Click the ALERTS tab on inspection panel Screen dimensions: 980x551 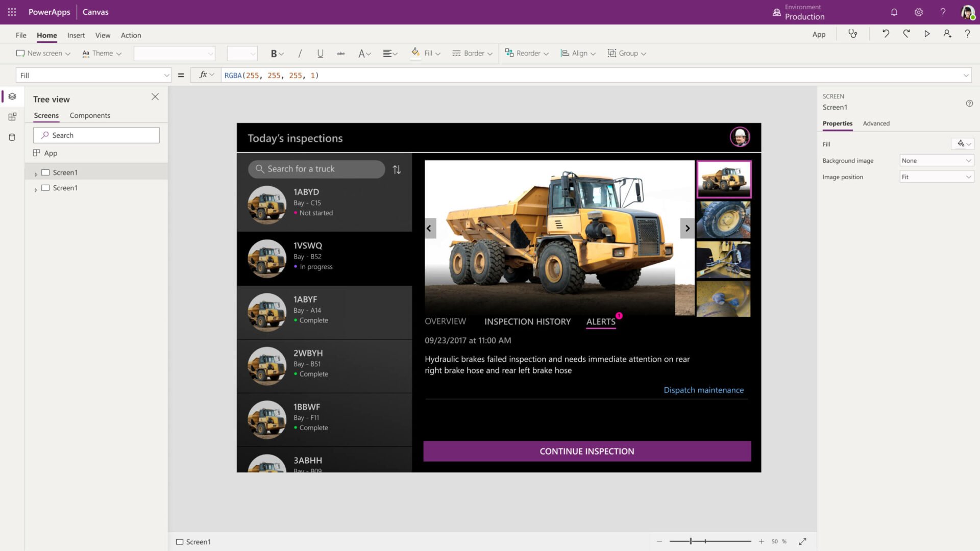tap(600, 321)
